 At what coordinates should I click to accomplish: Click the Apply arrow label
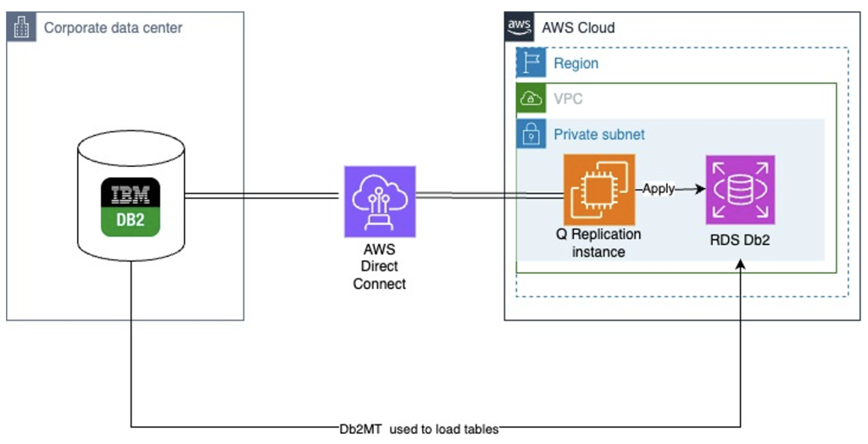tap(658, 189)
